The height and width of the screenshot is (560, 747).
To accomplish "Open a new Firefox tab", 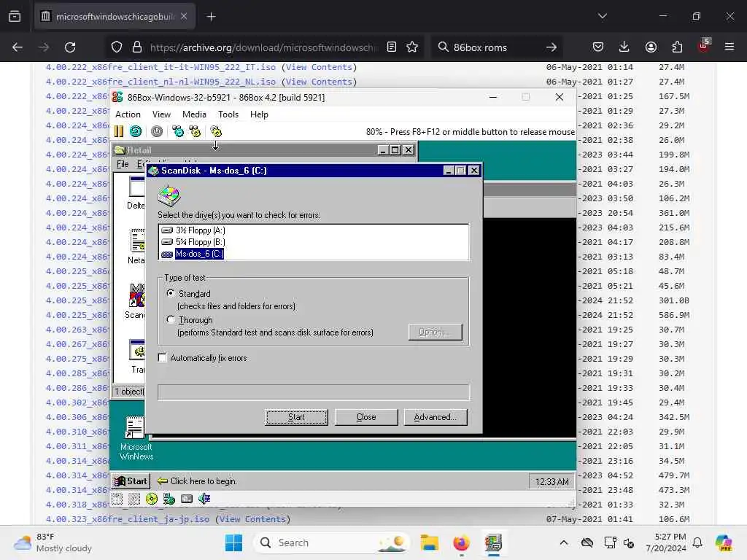I will click(211, 17).
